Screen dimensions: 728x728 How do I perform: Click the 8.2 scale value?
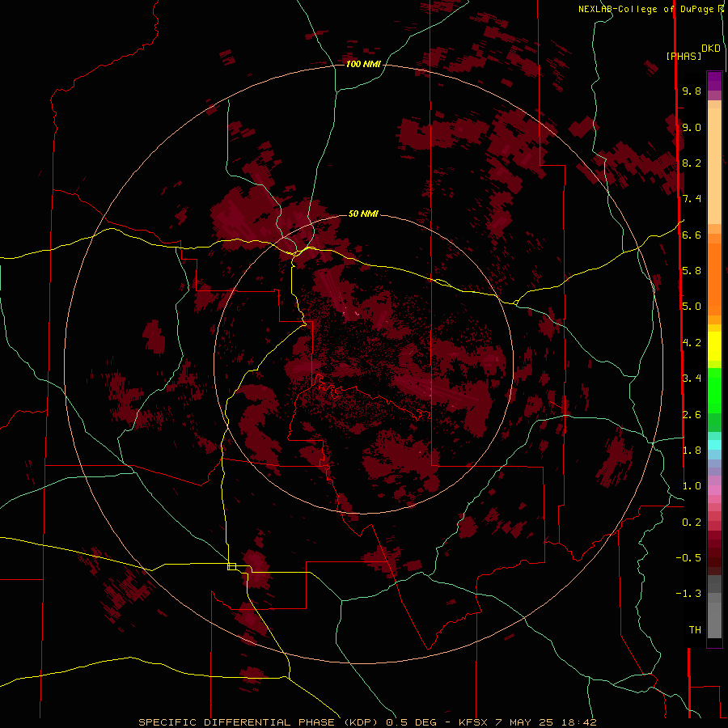click(x=692, y=163)
